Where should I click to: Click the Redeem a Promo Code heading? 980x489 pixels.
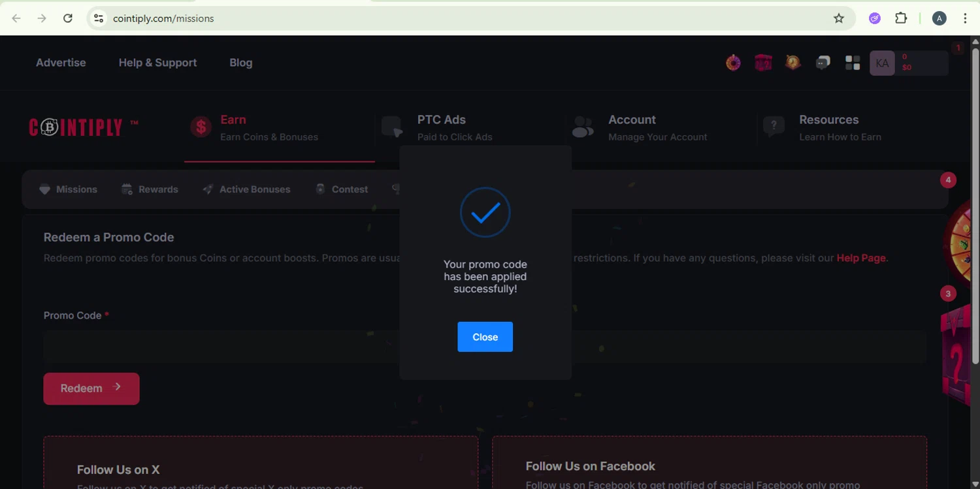click(109, 237)
